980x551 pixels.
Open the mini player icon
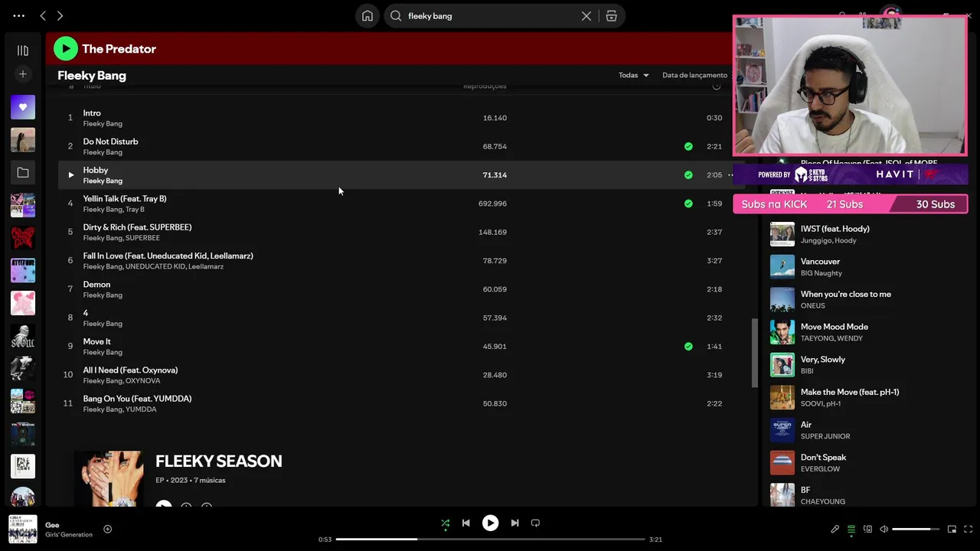tap(952, 529)
